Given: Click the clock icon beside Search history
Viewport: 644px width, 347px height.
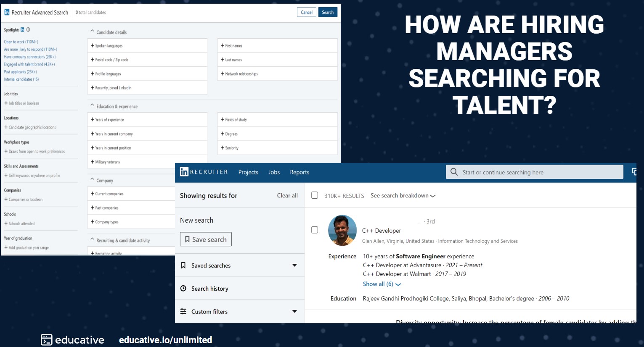Looking at the screenshot, I should [183, 288].
